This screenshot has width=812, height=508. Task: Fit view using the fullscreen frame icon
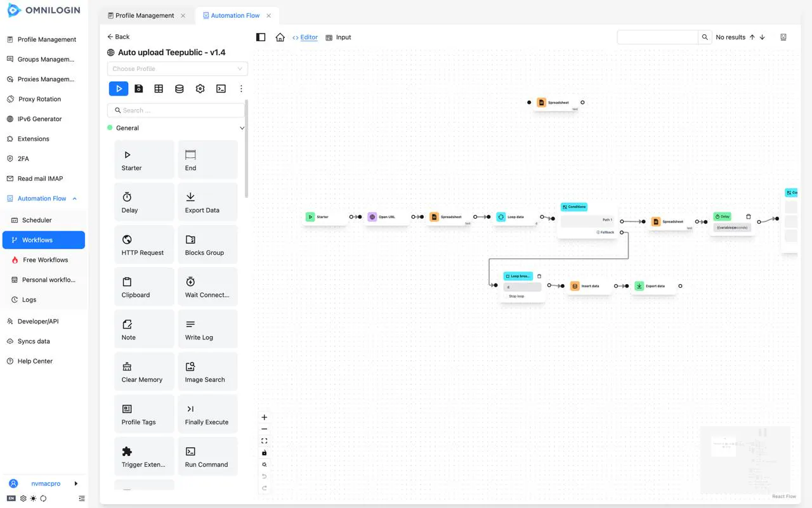pos(265,441)
